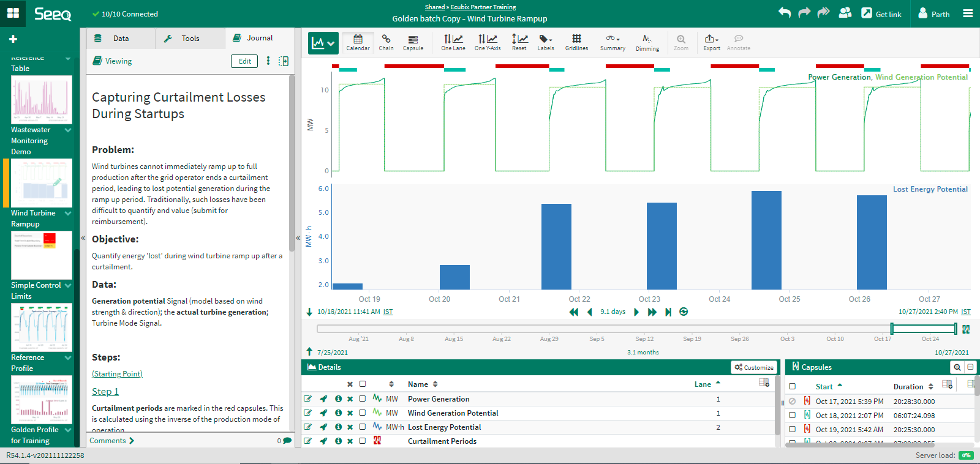This screenshot has height=464, width=980.
Task: Click the Undo arrow in the header
Action: tap(785, 12)
